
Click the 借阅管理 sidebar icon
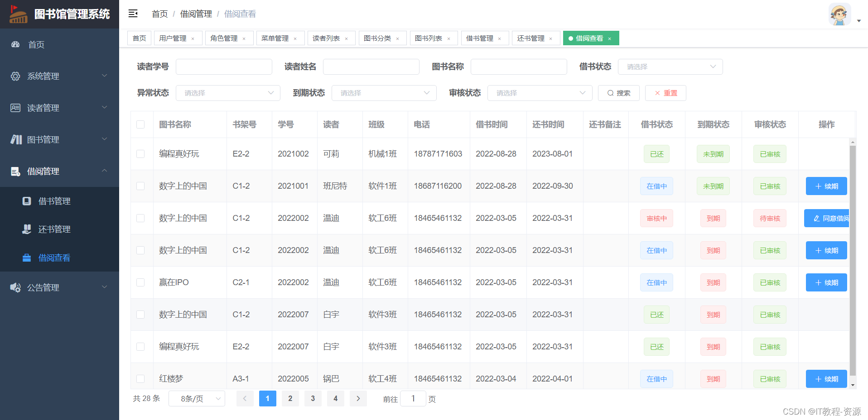(15, 171)
